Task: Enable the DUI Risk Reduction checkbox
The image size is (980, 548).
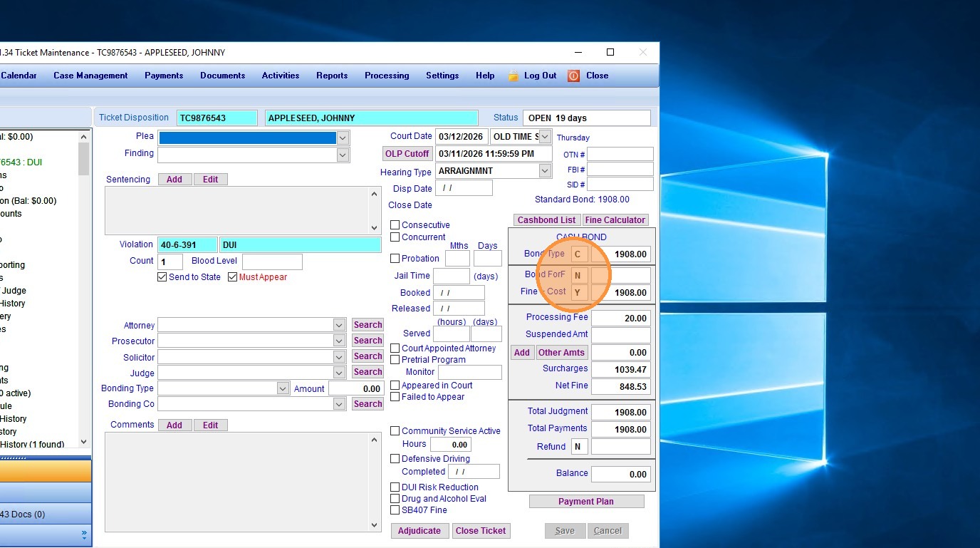Action: pos(395,487)
